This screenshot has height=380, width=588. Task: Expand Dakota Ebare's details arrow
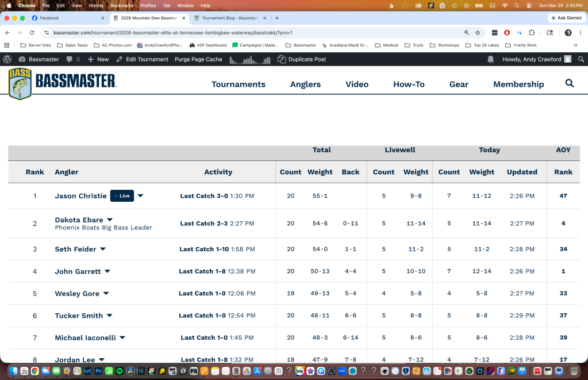[x=110, y=220]
